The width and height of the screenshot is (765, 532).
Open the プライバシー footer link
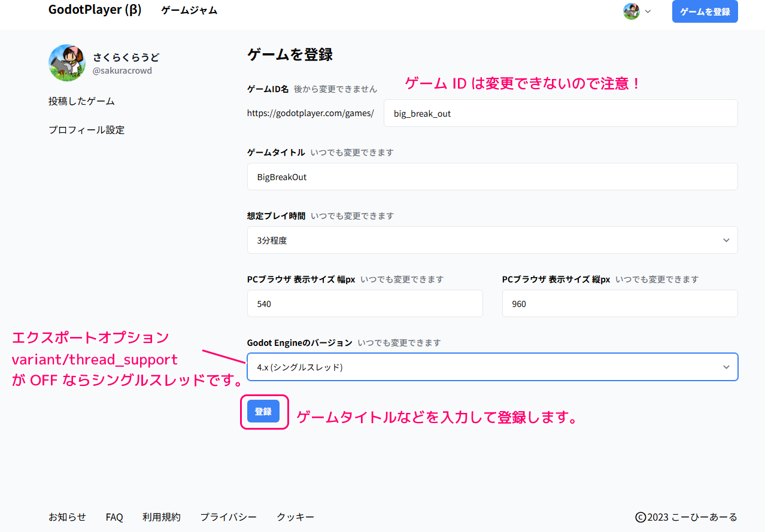point(229,517)
